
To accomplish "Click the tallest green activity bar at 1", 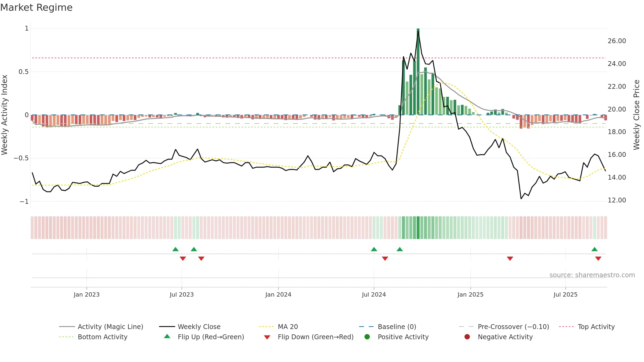I will point(418,72).
